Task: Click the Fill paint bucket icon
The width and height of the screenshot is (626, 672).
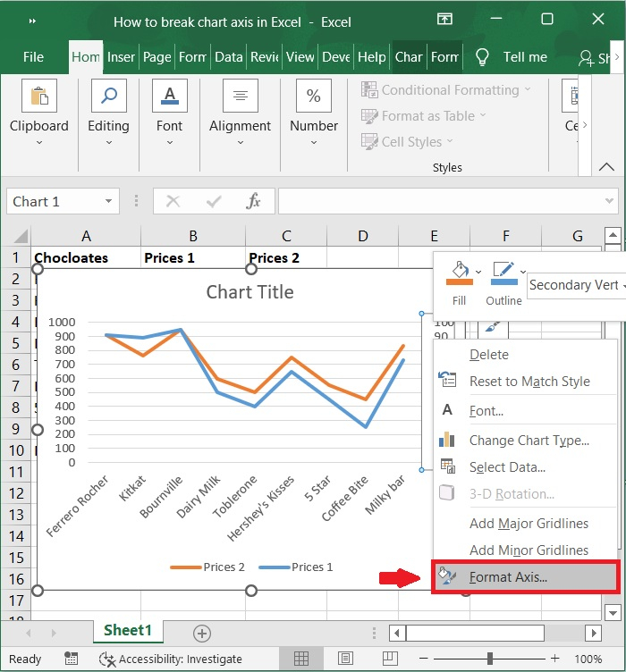Action: tap(459, 273)
